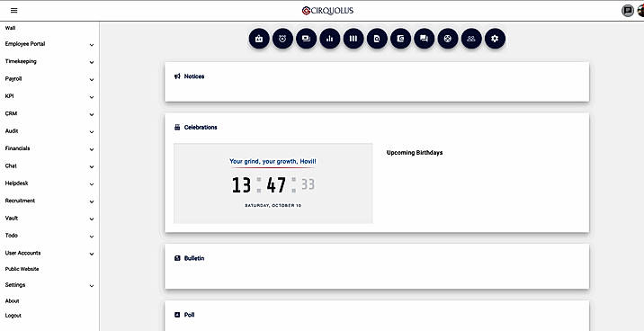Screen dimensions: 644x331
Task: Open the payroll money shortcut icon
Action: point(307,39)
